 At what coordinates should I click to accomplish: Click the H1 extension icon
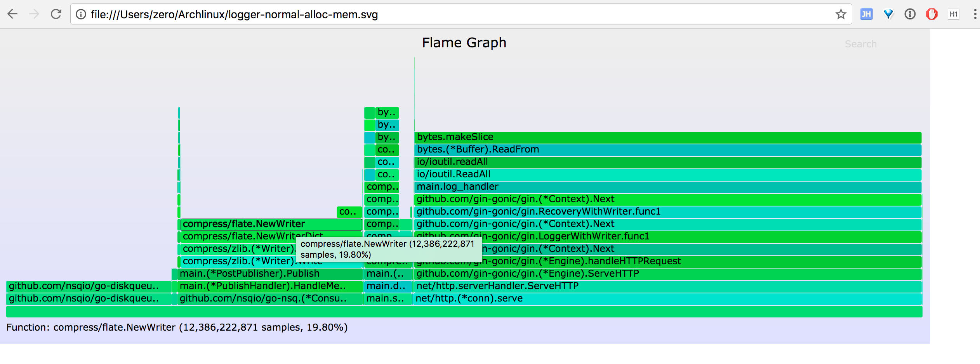(x=953, y=14)
